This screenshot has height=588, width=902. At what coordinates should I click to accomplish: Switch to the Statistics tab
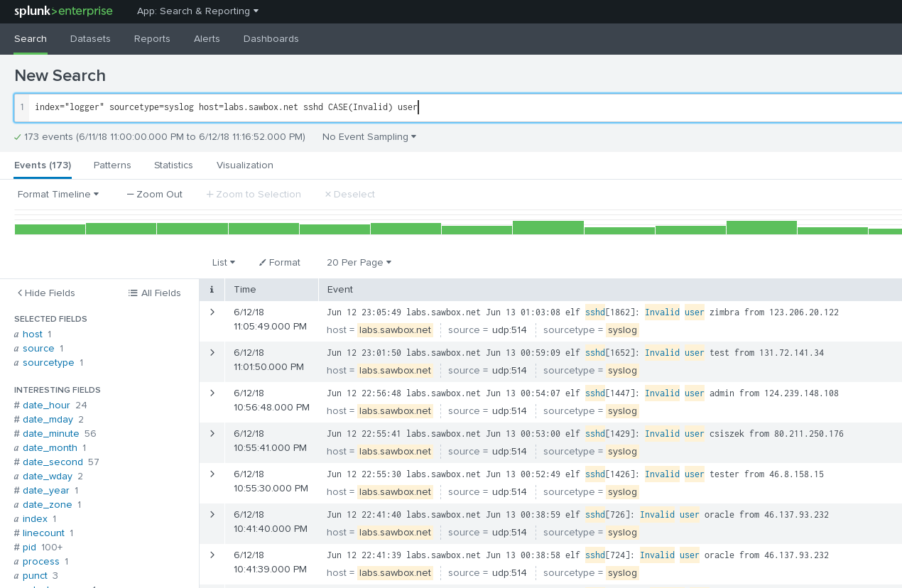tap(173, 165)
